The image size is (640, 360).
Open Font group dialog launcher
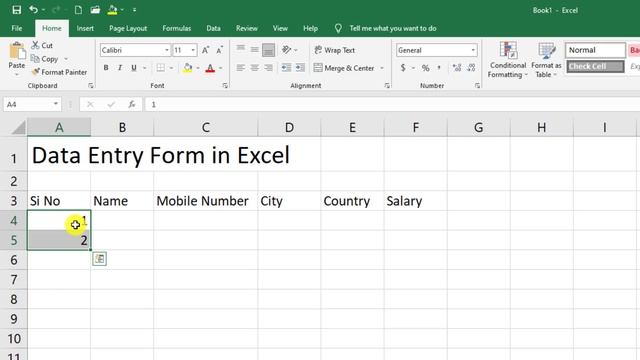pyautogui.click(x=225, y=86)
